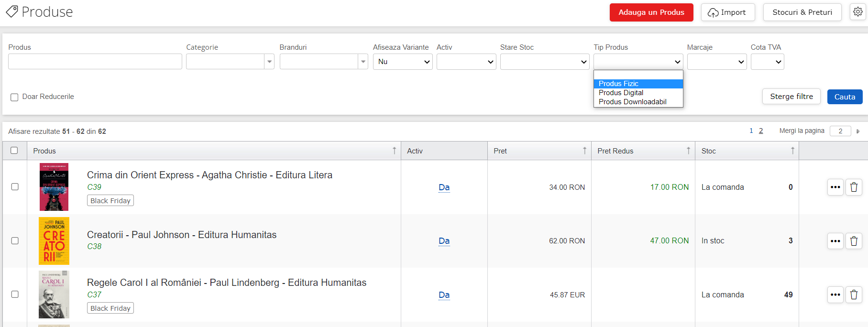This screenshot has height=327, width=868.
Task: Click product code C38
Action: point(94,247)
